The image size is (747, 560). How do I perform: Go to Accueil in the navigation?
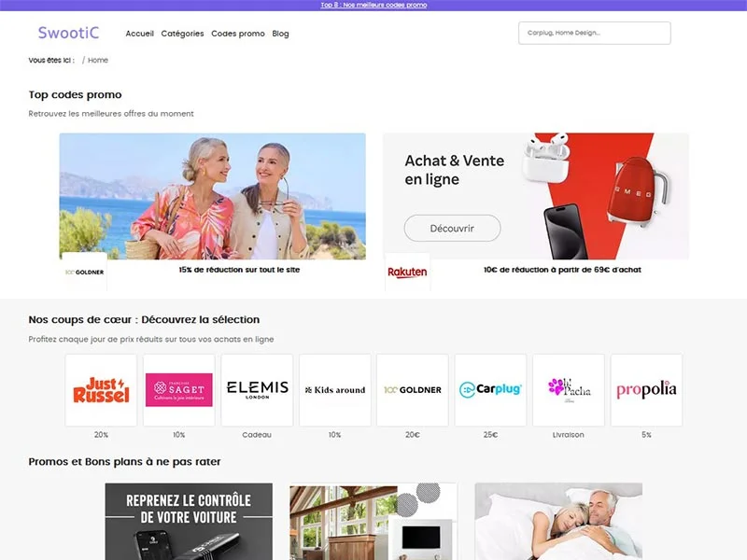coord(139,34)
